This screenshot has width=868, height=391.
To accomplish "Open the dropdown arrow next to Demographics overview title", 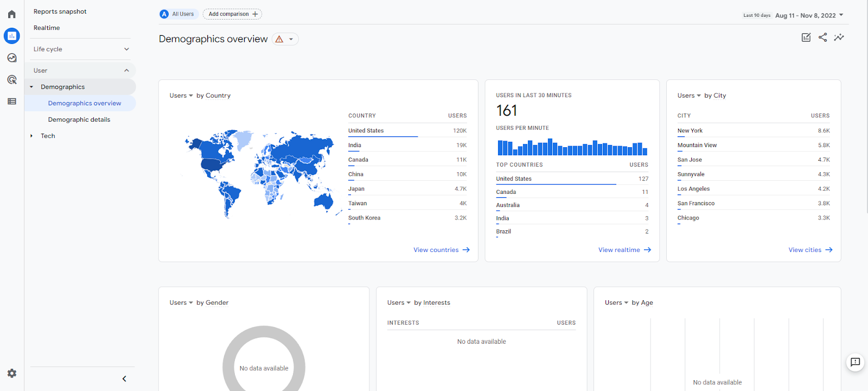I will pos(291,39).
